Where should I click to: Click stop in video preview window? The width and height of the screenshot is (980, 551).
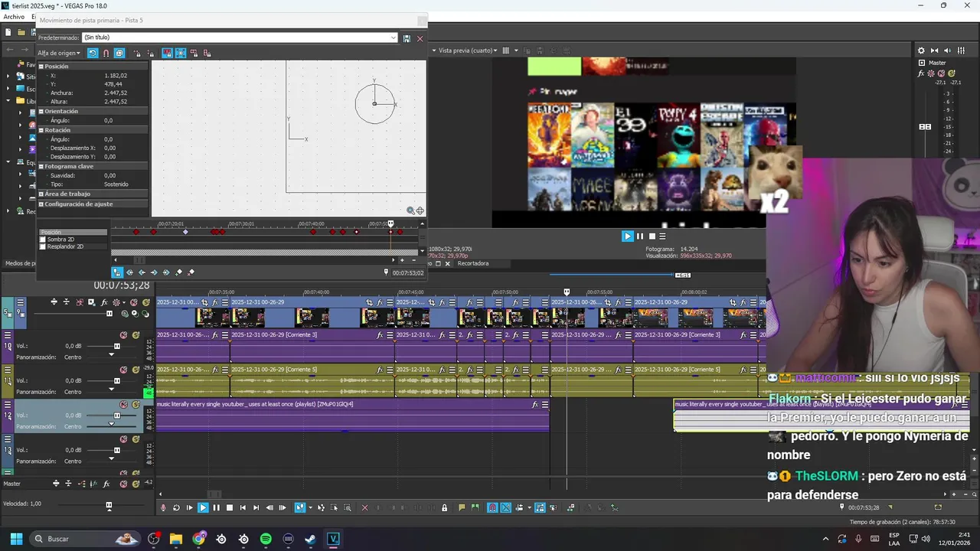point(652,236)
